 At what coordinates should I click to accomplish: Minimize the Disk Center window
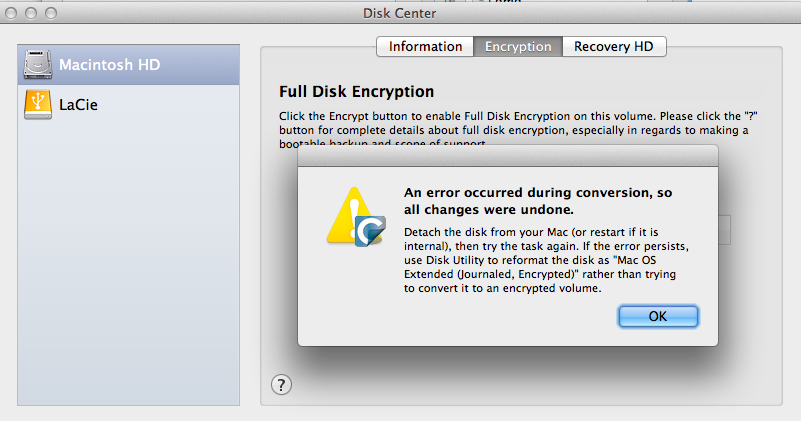(31, 13)
